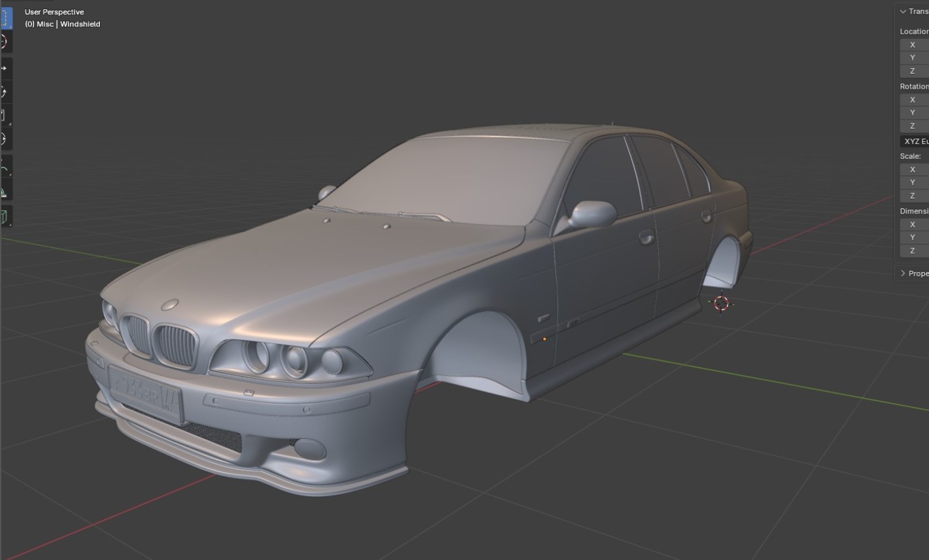Click the car's front license plate
The width and height of the screenshot is (929, 560).
[x=145, y=390]
